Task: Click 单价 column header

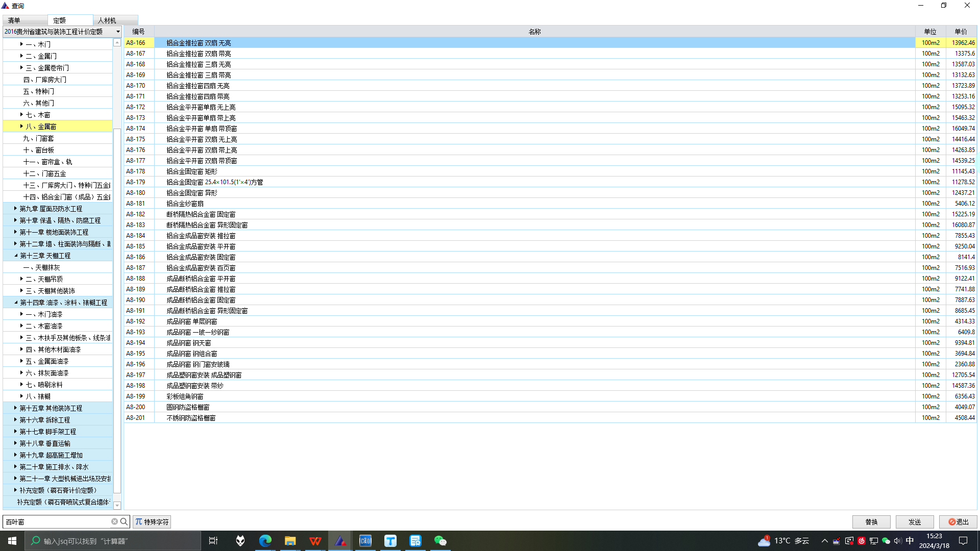Action: (x=961, y=32)
